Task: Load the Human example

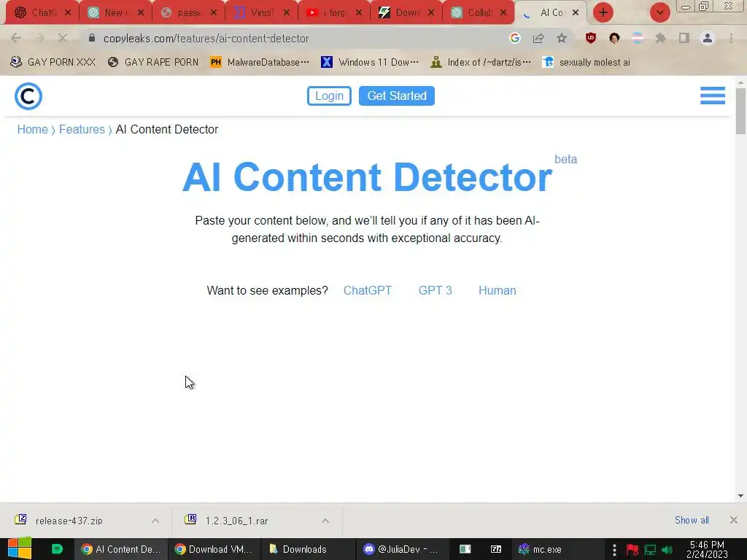Action: pos(497,290)
